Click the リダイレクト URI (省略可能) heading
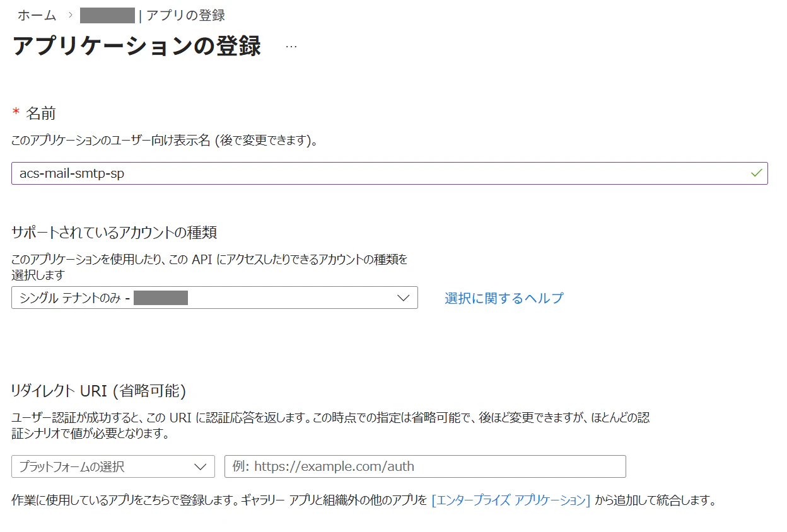 click(x=98, y=391)
